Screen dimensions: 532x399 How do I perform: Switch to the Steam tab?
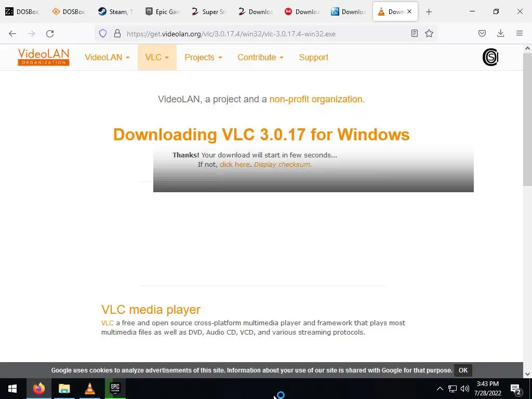(115, 11)
